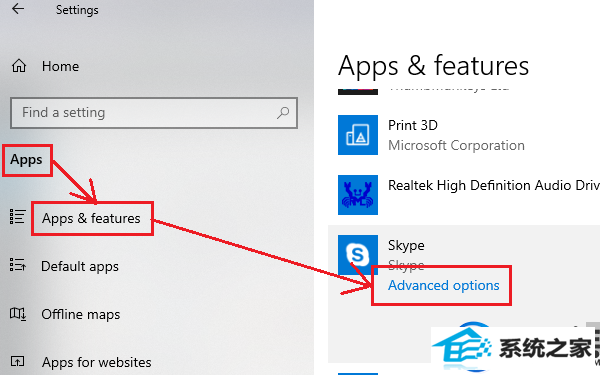600x375 pixels.
Task: Click the Microsoft Corporation publisher text
Action: click(456, 145)
